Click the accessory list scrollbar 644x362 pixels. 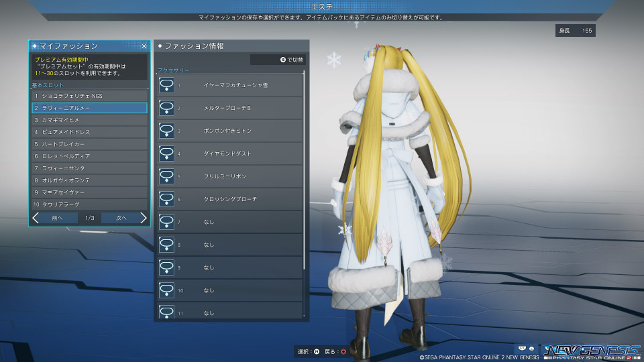(304, 170)
